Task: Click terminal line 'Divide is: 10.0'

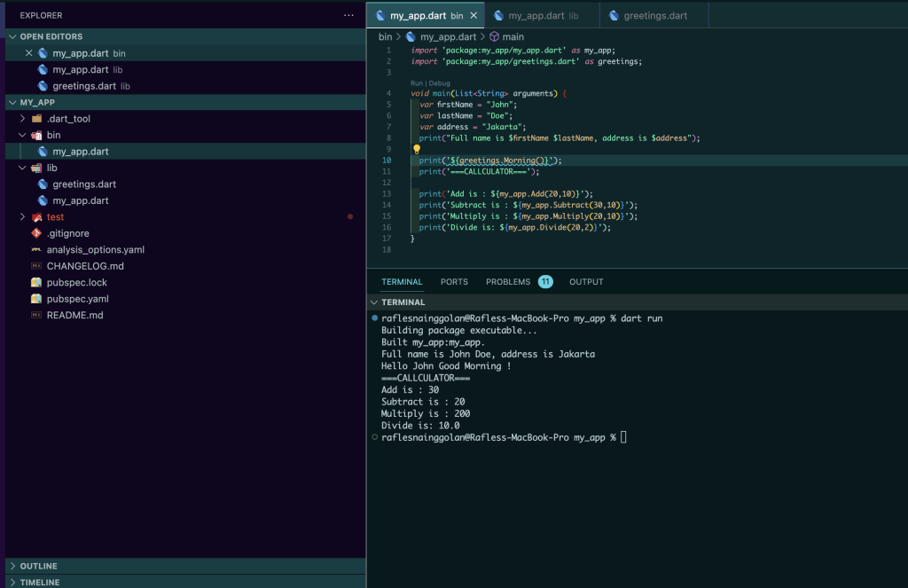Action: pos(420,426)
